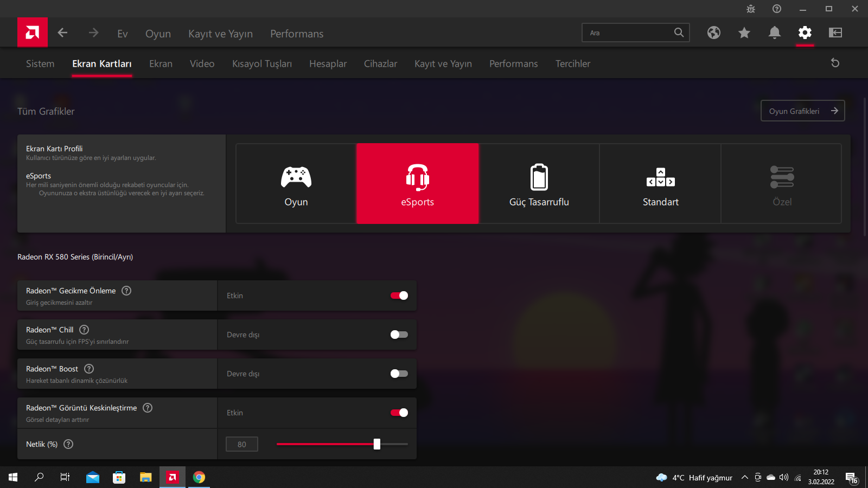Viewport: 868px width, 488px height.
Task: Toggle the sidebar panel icon
Action: point(835,33)
